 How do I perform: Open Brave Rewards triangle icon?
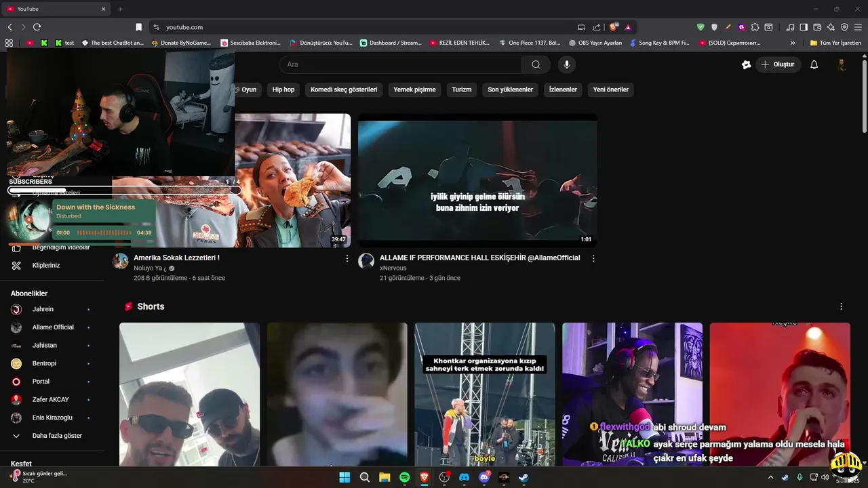tap(628, 27)
